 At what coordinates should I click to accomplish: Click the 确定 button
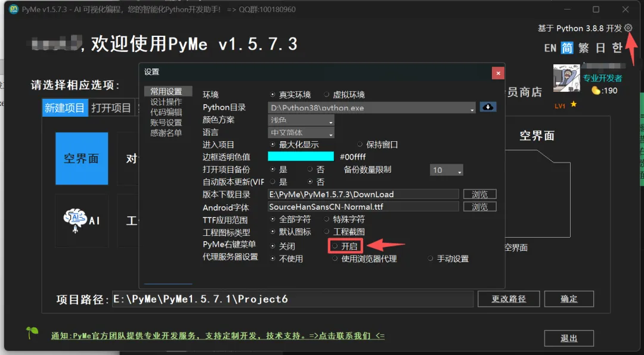569,299
